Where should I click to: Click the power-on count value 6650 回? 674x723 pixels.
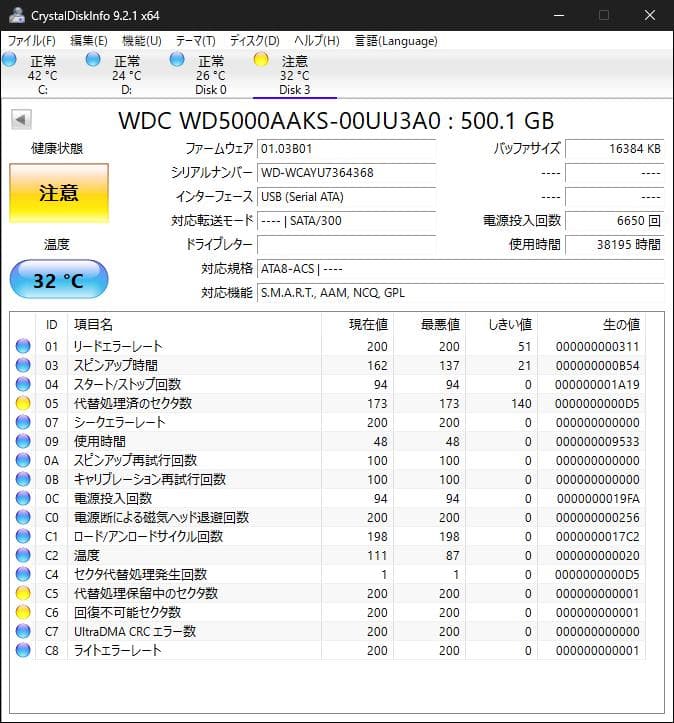(615, 221)
